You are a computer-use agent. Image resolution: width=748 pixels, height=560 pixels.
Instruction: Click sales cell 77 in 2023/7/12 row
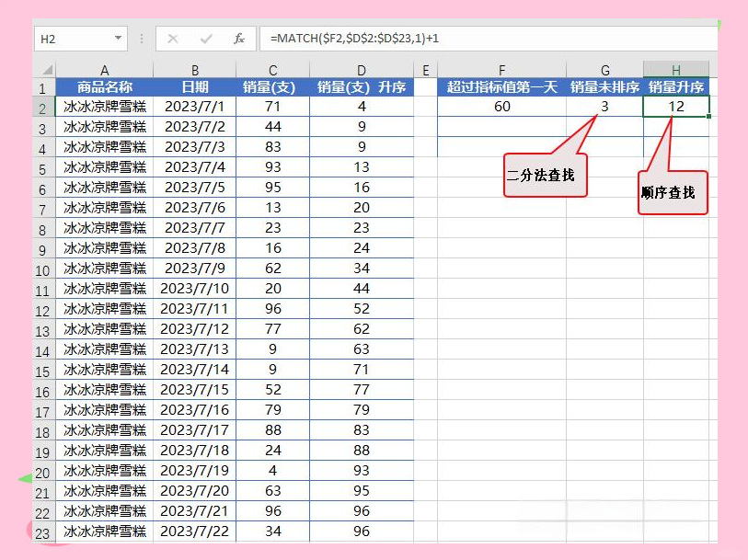click(x=273, y=329)
